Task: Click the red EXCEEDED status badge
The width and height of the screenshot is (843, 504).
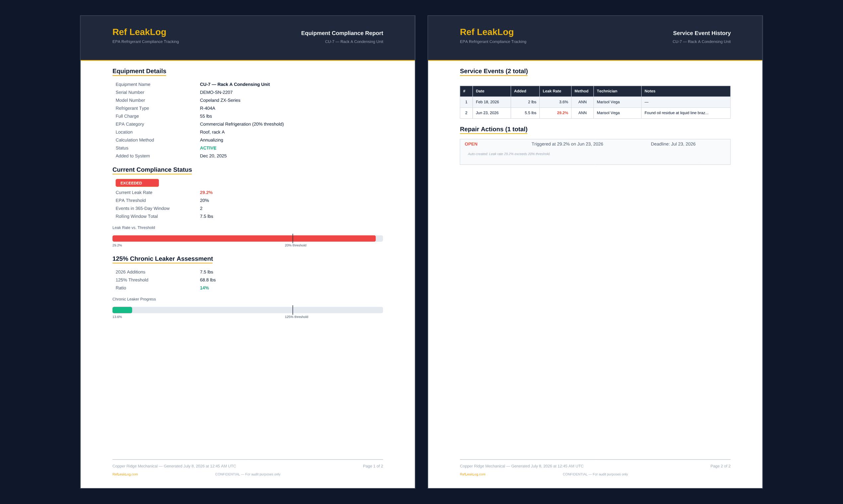Action: pos(137,183)
